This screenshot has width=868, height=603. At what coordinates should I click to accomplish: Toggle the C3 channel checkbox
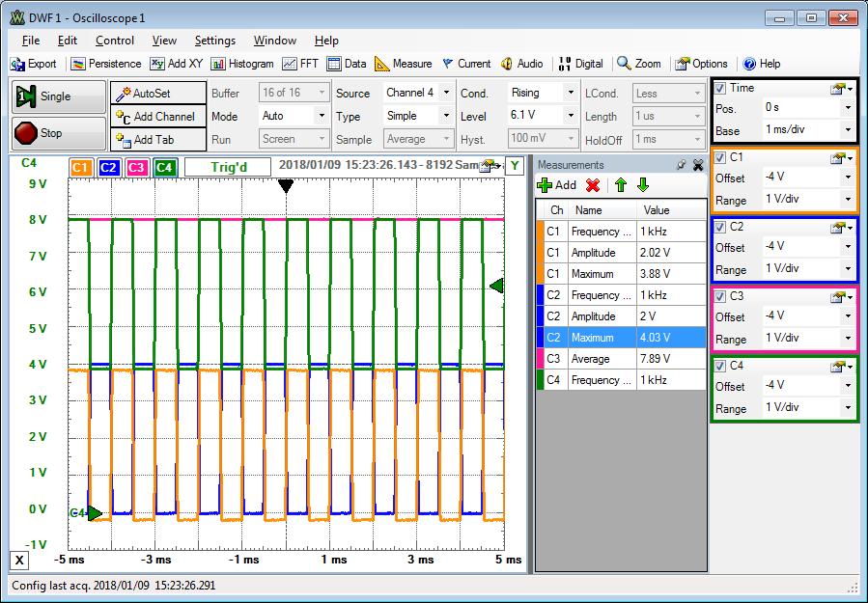tap(719, 296)
